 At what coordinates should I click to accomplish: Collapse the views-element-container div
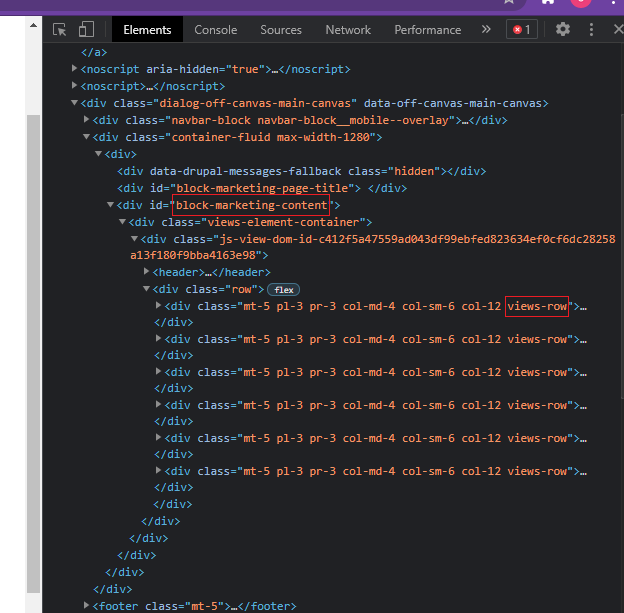122,222
